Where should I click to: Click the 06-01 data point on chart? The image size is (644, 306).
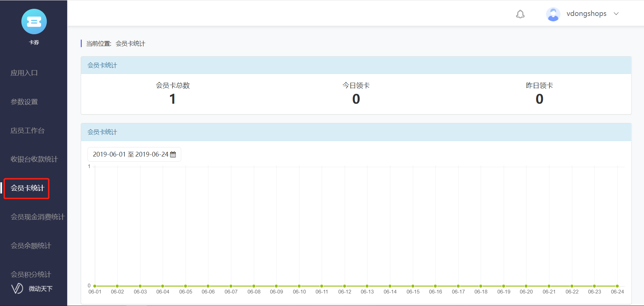click(x=95, y=286)
